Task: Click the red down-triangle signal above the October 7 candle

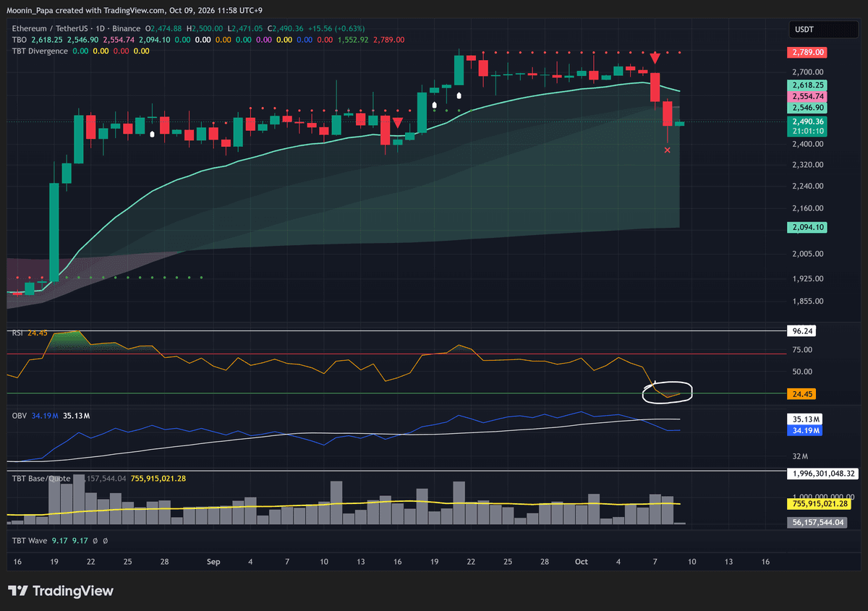Action: point(655,59)
